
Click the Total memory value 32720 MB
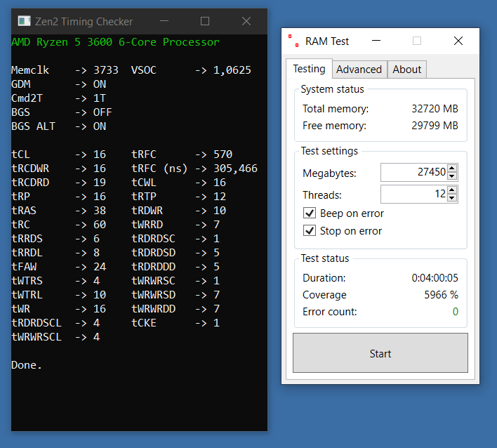pyautogui.click(x=435, y=109)
